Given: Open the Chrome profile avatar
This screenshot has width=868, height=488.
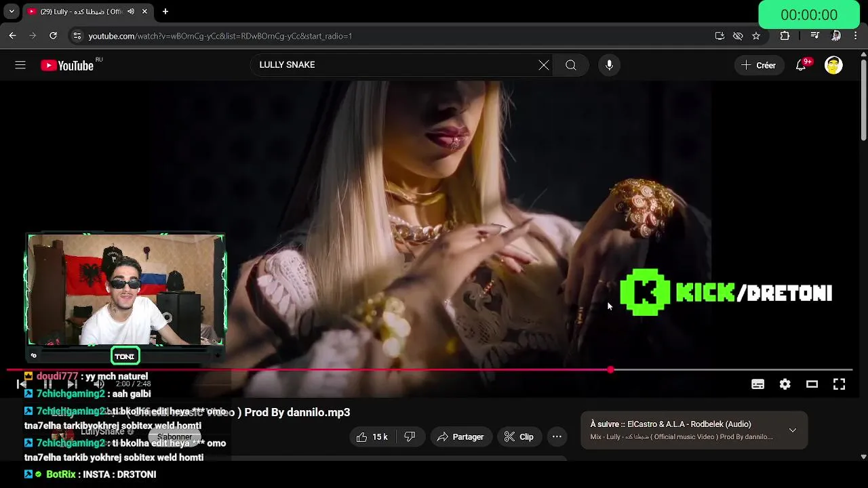Looking at the screenshot, I should (836, 36).
